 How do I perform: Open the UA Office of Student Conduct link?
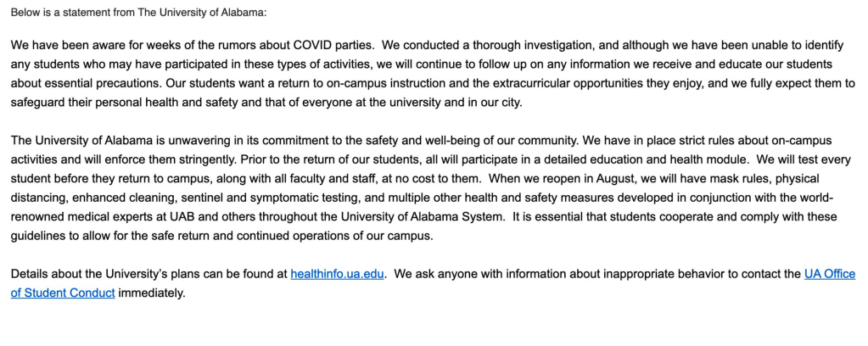(x=829, y=275)
